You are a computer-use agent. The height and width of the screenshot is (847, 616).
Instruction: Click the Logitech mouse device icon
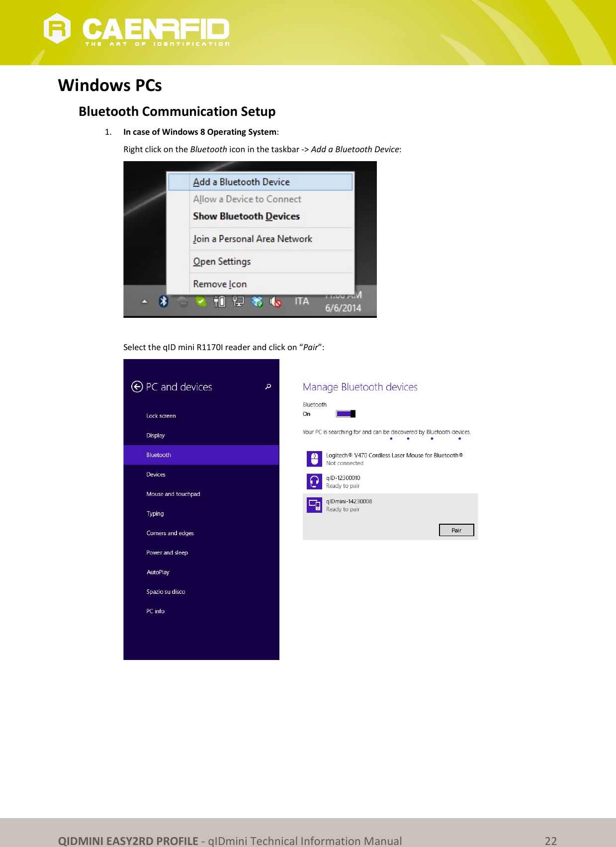coord(314,459)
